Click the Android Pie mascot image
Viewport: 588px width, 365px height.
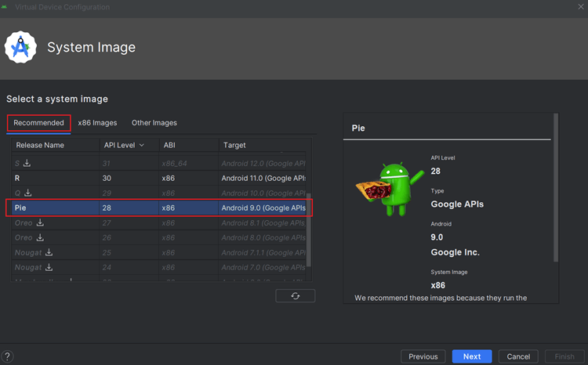pyautogui.click(x=390, y=189)
